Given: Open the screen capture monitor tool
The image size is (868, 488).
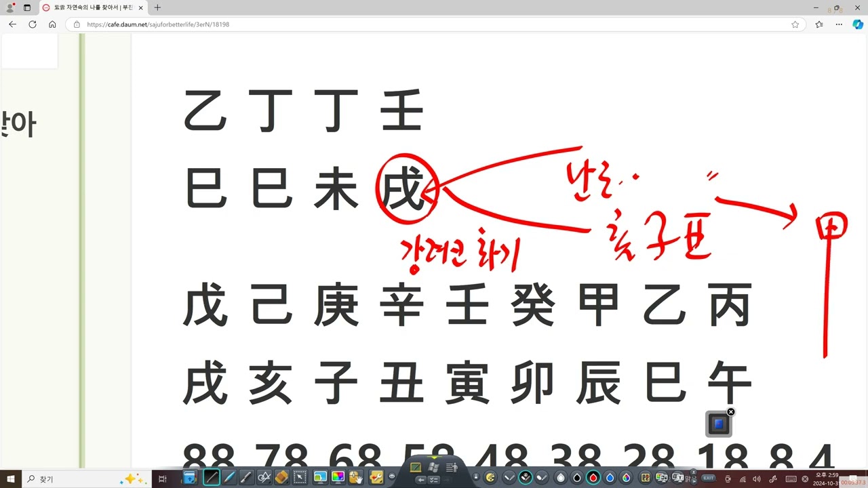Looking at the screenshot, I should [x=320, y=477].
